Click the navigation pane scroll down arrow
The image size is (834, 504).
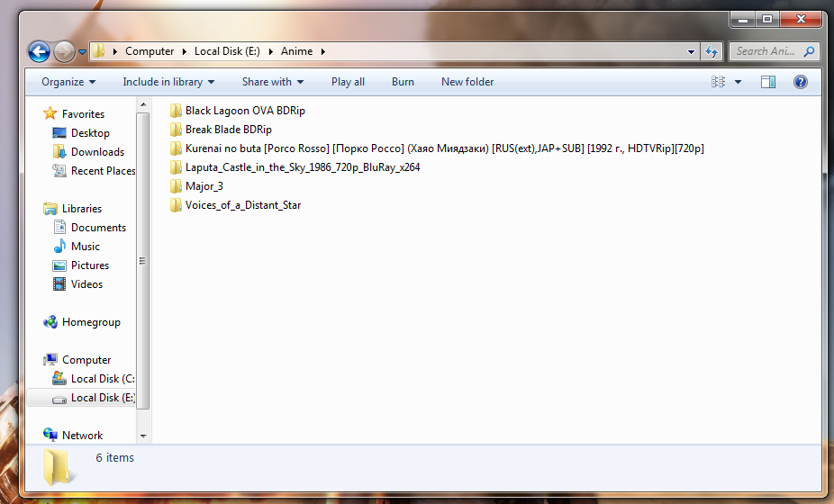(143, 436)
